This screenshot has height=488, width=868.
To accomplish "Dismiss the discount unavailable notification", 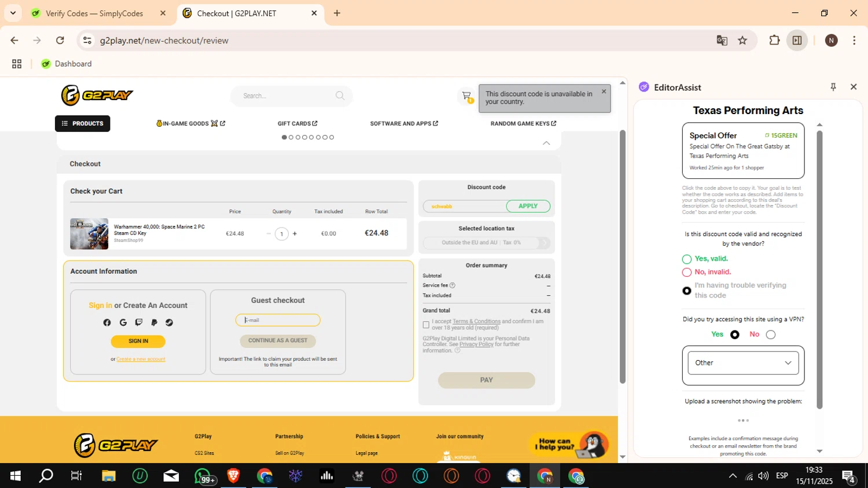I will point(604,91).
